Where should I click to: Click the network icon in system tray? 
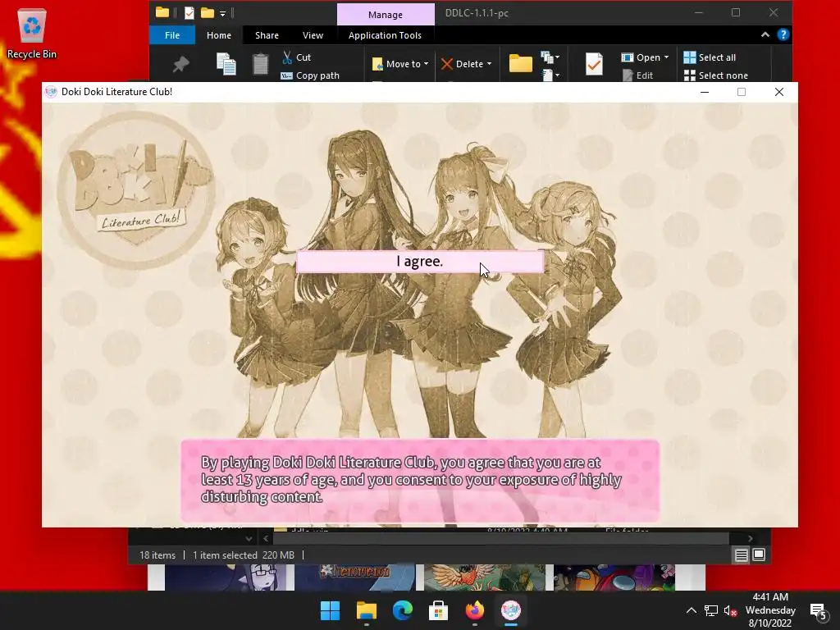(711, 610)
